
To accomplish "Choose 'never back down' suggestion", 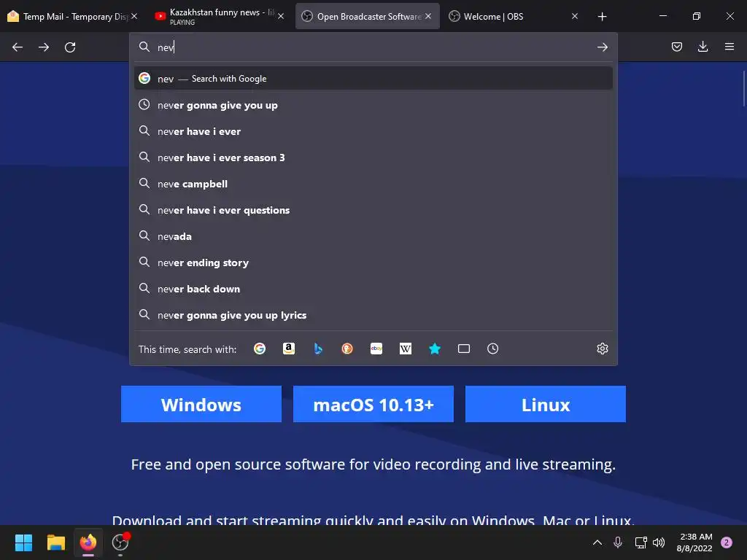I will pyautogui.click(x=373, y=289).
